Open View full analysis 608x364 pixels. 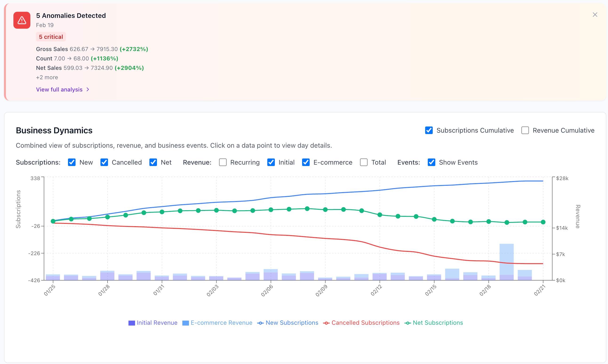coord(59,90)
